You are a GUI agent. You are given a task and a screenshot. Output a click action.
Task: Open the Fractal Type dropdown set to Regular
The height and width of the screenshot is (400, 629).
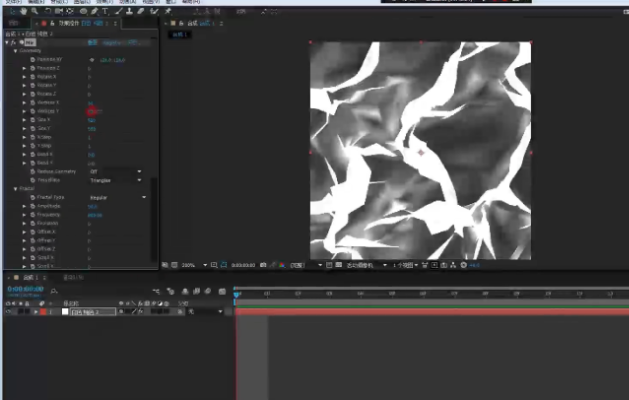[117, 197]
